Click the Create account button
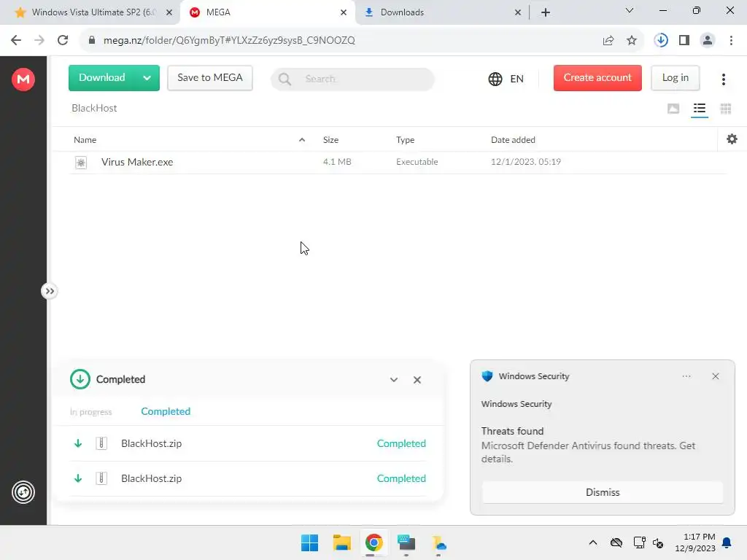This screenshot has height=560, width=747. 597,77
